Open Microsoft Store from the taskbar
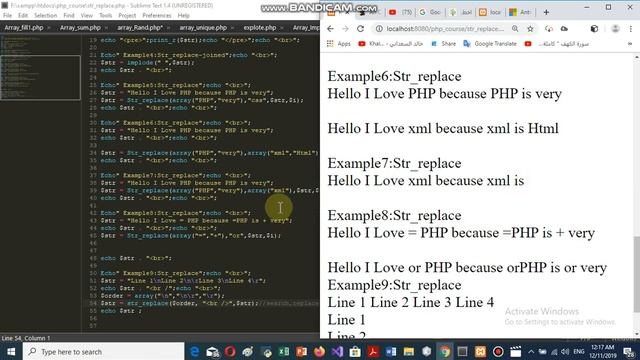 [355, 351]
